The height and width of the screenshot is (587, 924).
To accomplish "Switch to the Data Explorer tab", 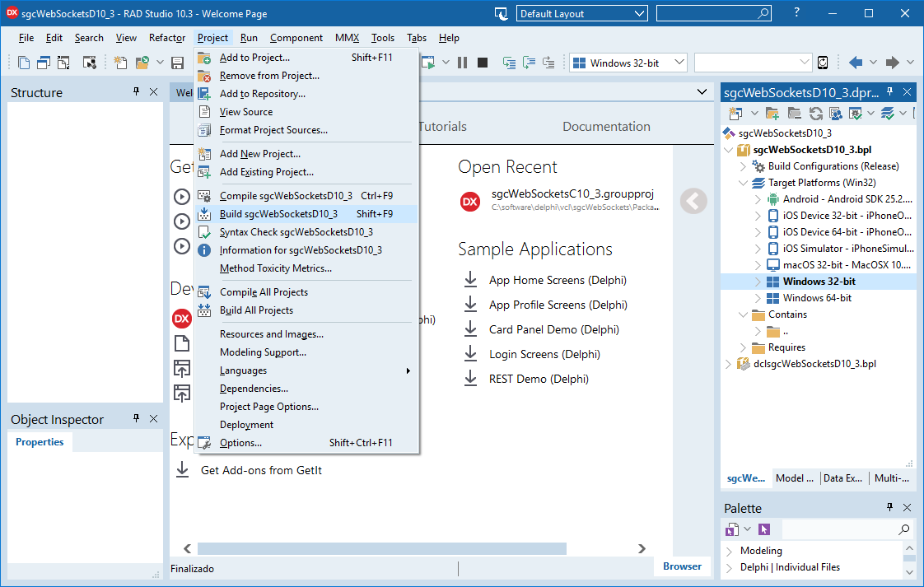I will 842,478.
